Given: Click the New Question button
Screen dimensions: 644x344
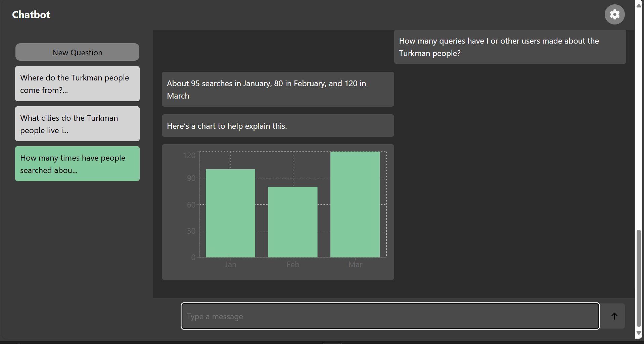Looking at the screenshot, I should (77, 52).
